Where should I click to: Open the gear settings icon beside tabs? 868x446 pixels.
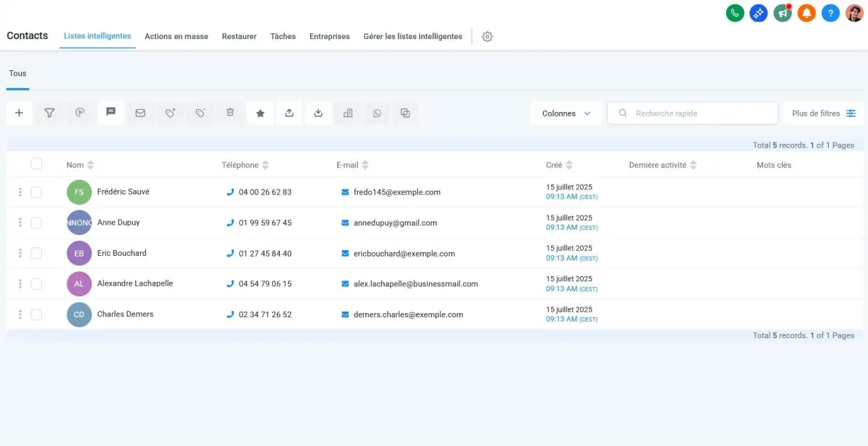487,37
